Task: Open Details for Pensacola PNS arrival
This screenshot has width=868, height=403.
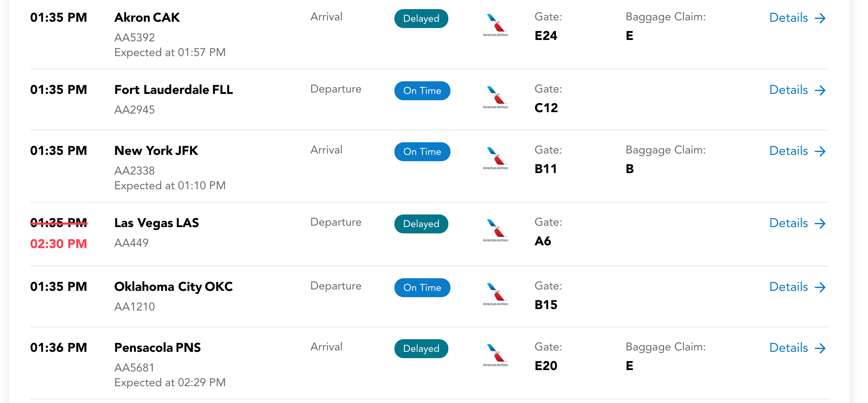Action: tap(797, 348)
